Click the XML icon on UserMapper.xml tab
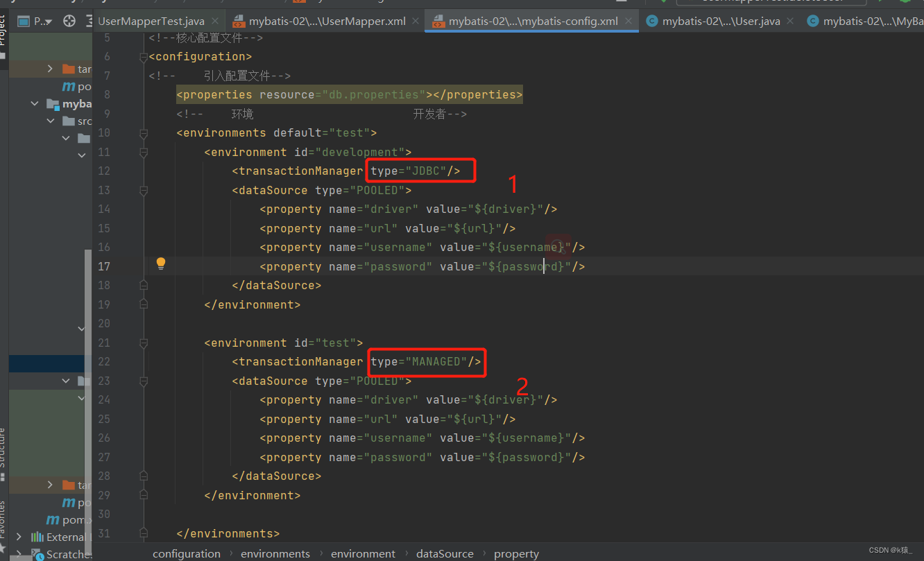 pos(239,21)
